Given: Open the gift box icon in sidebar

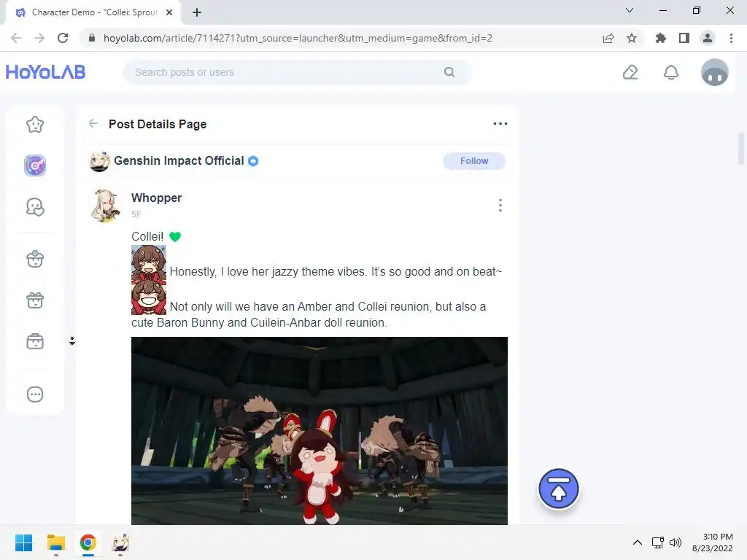Looking at the screenshot, I should click(x=35, y=300).
